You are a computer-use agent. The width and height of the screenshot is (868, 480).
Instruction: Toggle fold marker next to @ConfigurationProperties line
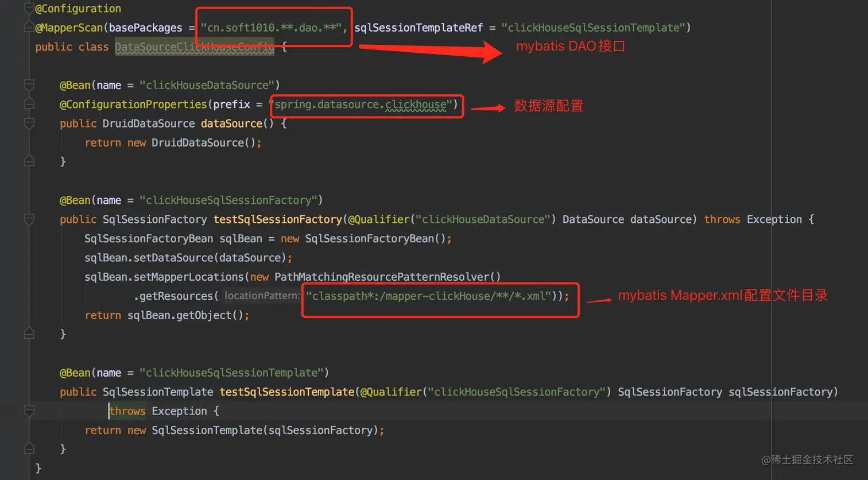(29, 104)
